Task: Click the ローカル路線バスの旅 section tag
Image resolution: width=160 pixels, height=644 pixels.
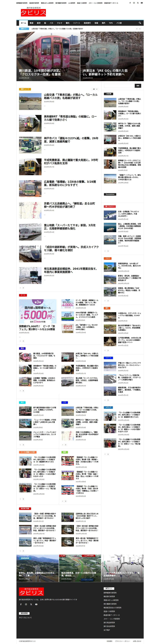Action: [x=28, y=452]
